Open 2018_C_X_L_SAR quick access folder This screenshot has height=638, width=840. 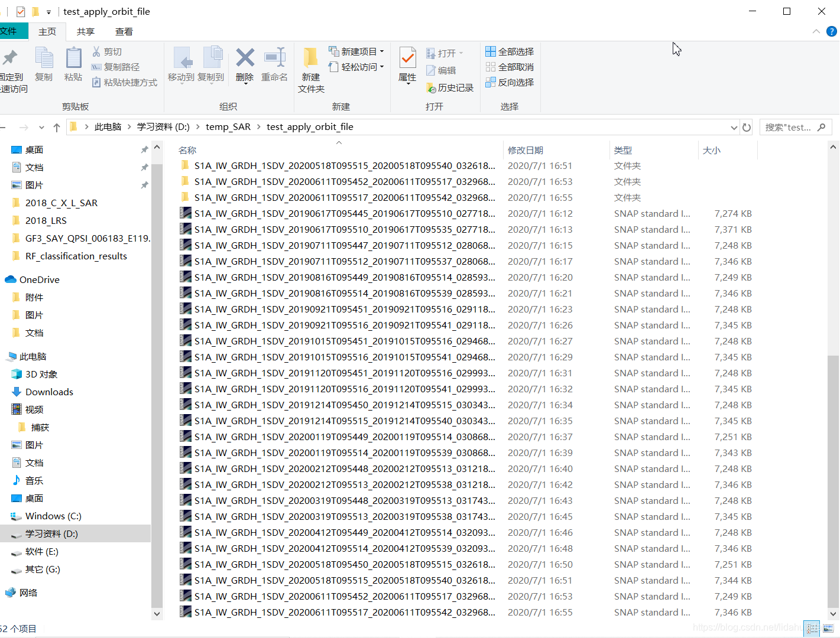[x=61, y=203]
